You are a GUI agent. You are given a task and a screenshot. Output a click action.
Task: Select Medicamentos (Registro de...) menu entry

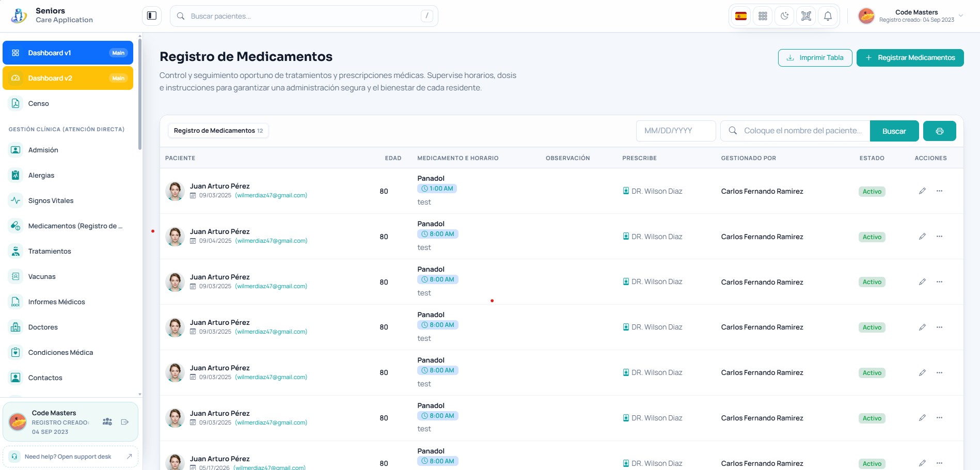click(68, 226)
